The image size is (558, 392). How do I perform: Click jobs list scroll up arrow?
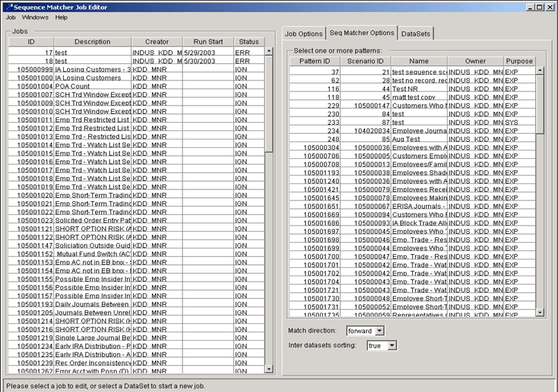pyautogui.click(x=269, y=51)
